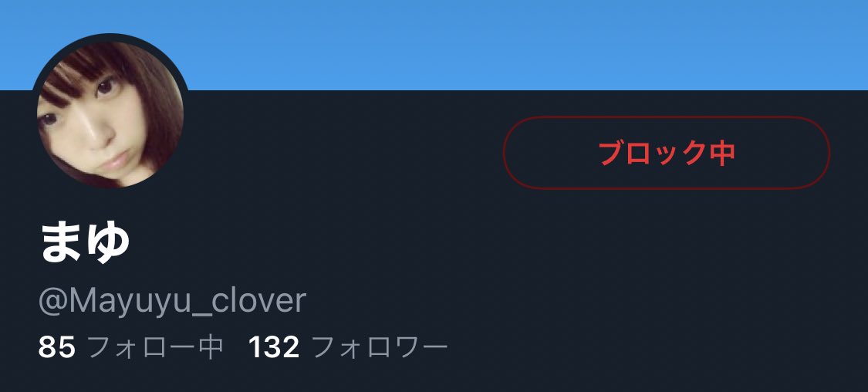
Task: View the circular avatar photo enlarged
Action: tap(110, 115)
